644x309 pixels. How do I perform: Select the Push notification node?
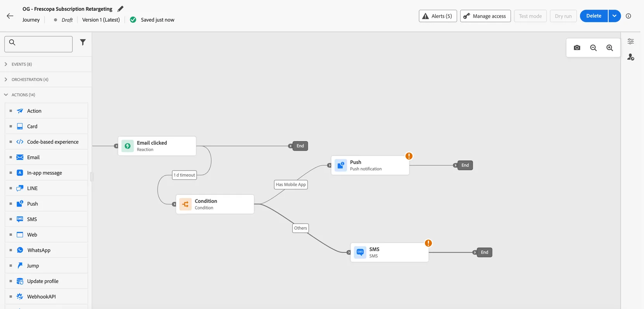coord(370,165)
